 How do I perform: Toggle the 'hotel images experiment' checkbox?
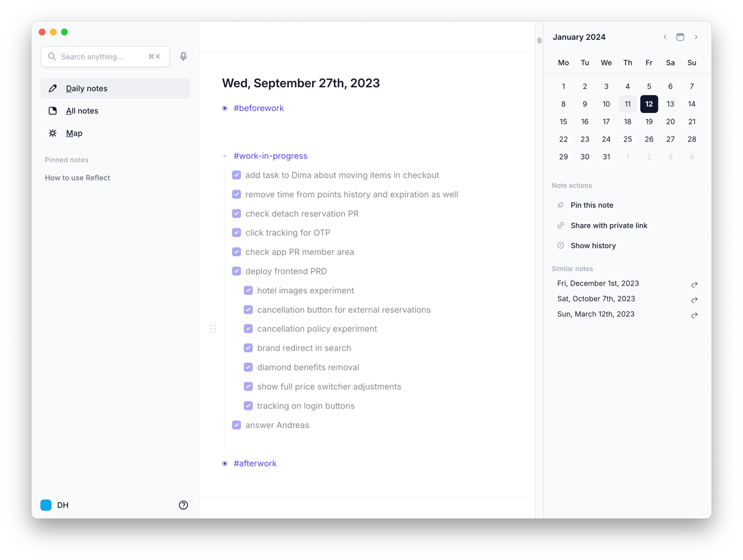tap(248, 291)
